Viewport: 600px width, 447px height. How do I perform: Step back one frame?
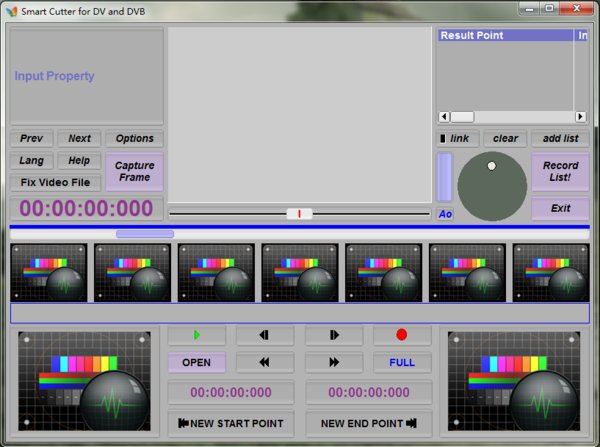tap(265, 335)
